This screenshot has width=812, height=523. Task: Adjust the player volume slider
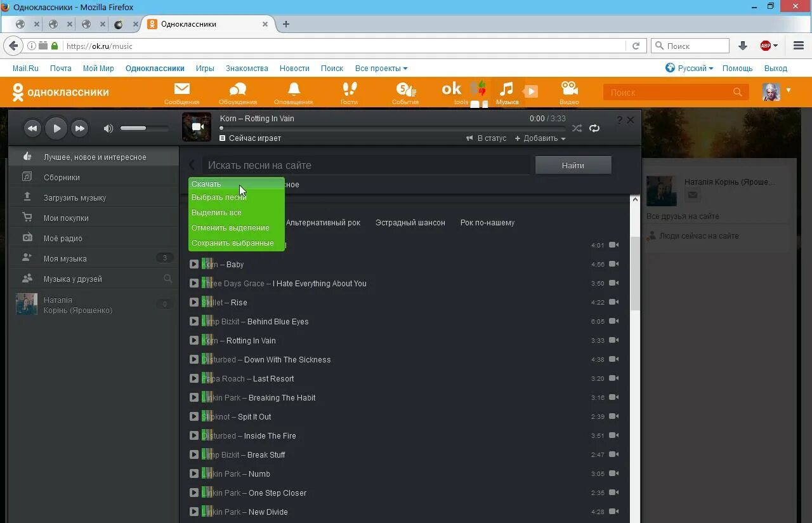(144, 128)
